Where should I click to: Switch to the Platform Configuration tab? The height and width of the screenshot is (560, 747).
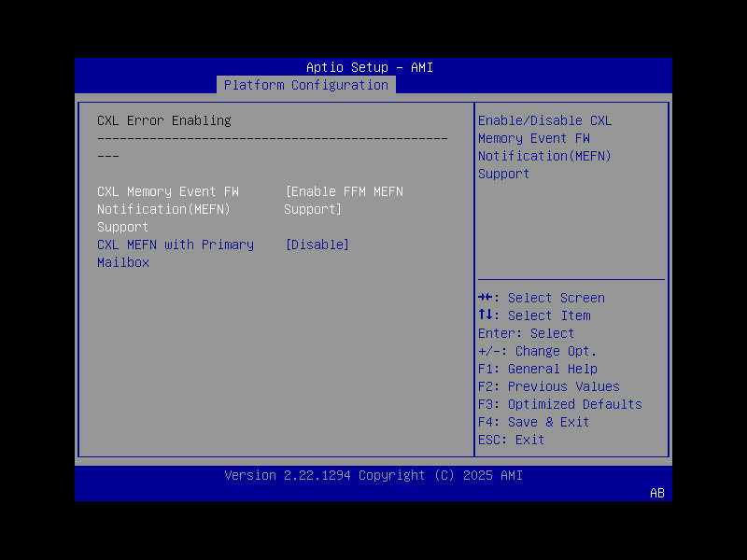305,85
